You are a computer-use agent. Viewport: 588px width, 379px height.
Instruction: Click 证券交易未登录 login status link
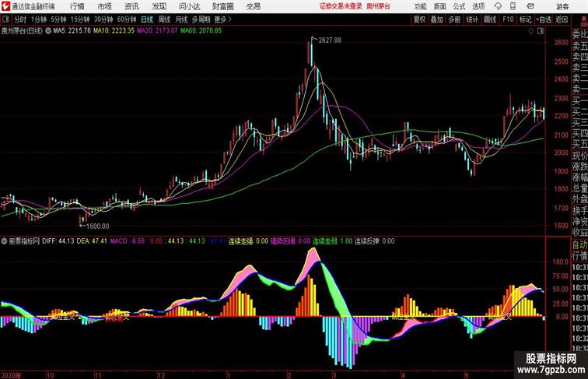(x=341, y=6)
